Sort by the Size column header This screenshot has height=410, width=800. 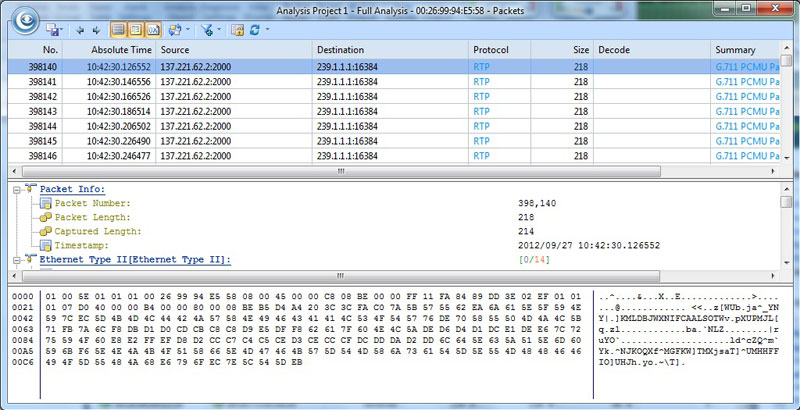(562, 50)
